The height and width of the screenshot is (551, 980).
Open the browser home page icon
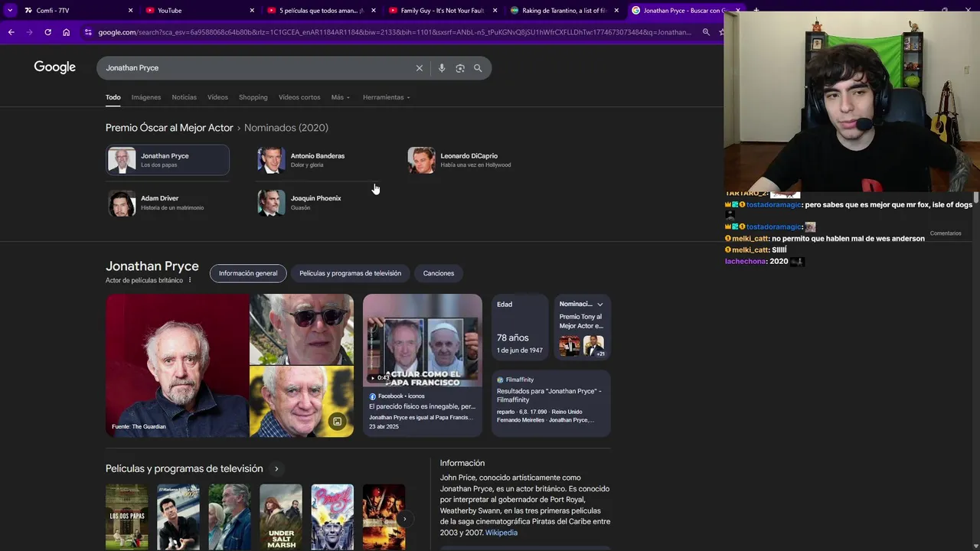67,32
